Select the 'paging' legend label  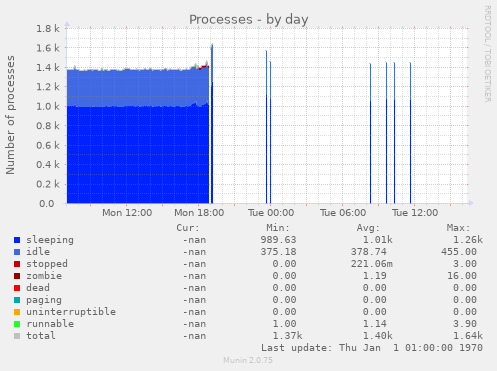[44, 300]
